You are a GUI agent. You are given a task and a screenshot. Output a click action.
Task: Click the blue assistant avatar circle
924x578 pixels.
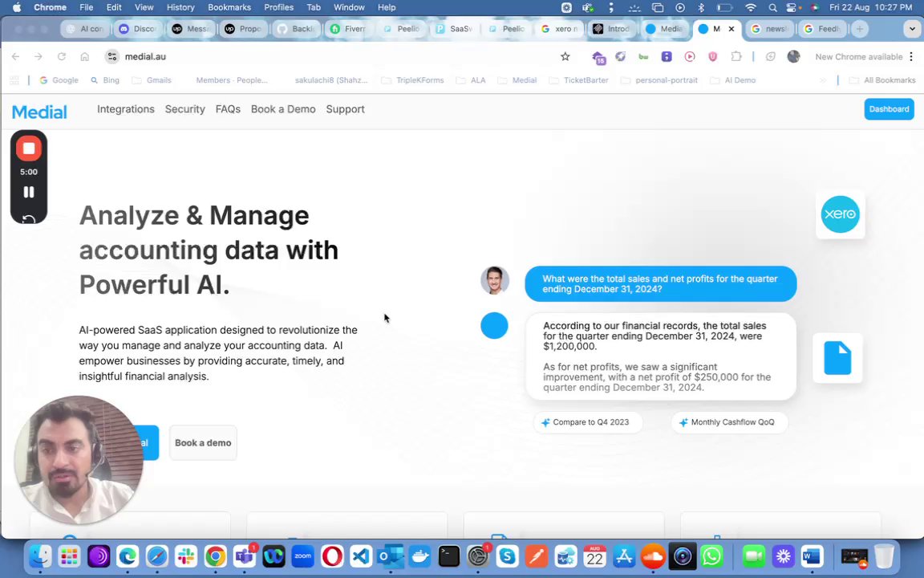[x=494, y=326]
